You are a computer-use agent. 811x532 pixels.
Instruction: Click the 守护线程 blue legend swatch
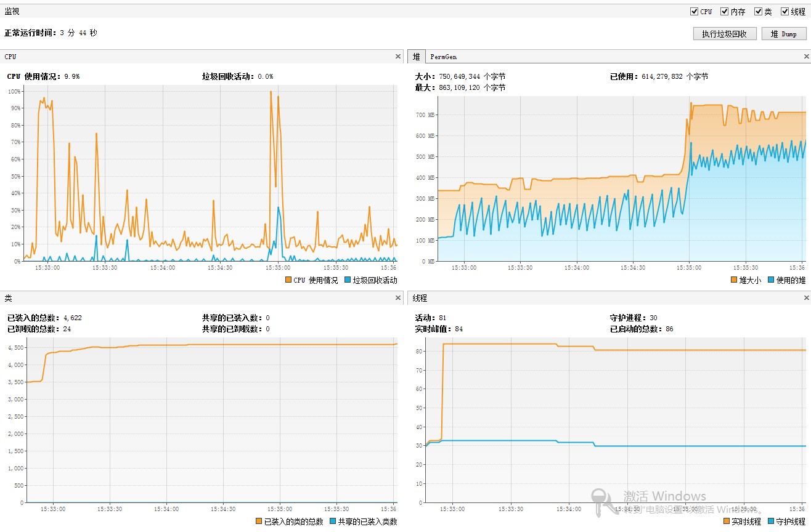771,522
